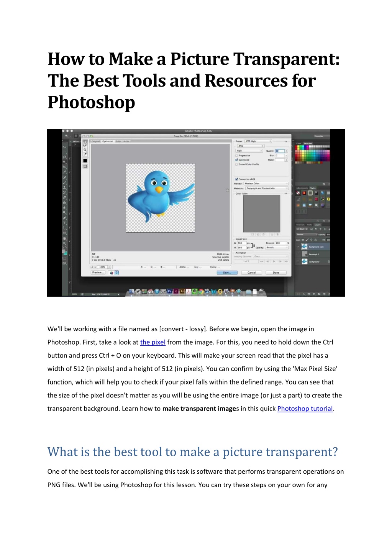392x555 pixels.
Task: Open the zoom level dropdown showing 100%
Action: (104, 267)
